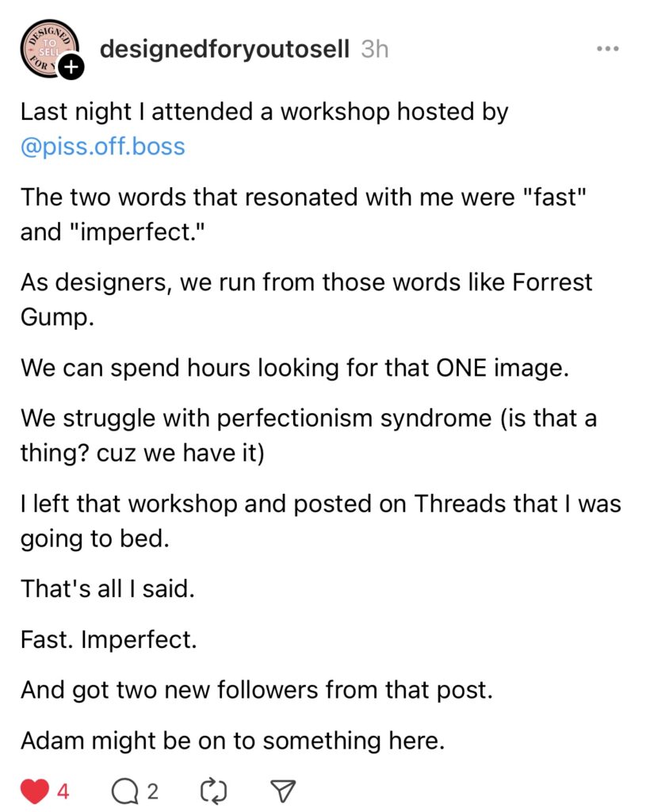The width and height of the screenshot is (646, 812).
Task: Open the designedforyoutosell username link
Action: click(224, 49)
